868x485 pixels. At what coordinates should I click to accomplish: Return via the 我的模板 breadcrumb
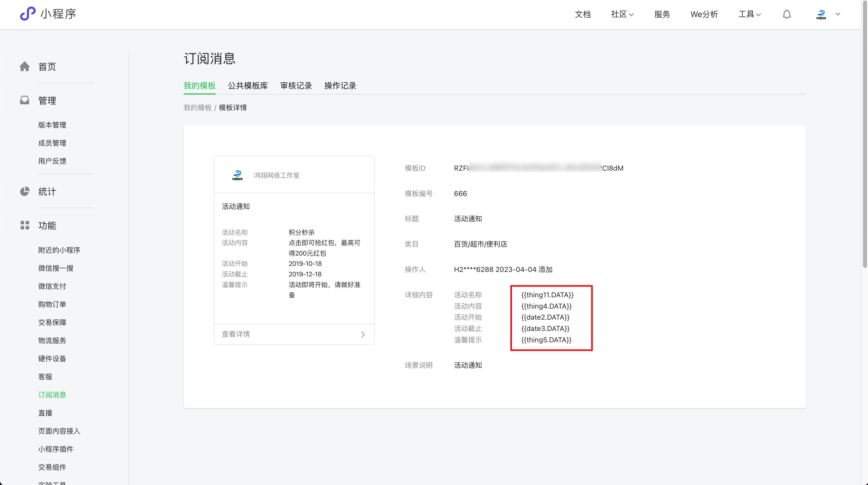tap(198, 108)
